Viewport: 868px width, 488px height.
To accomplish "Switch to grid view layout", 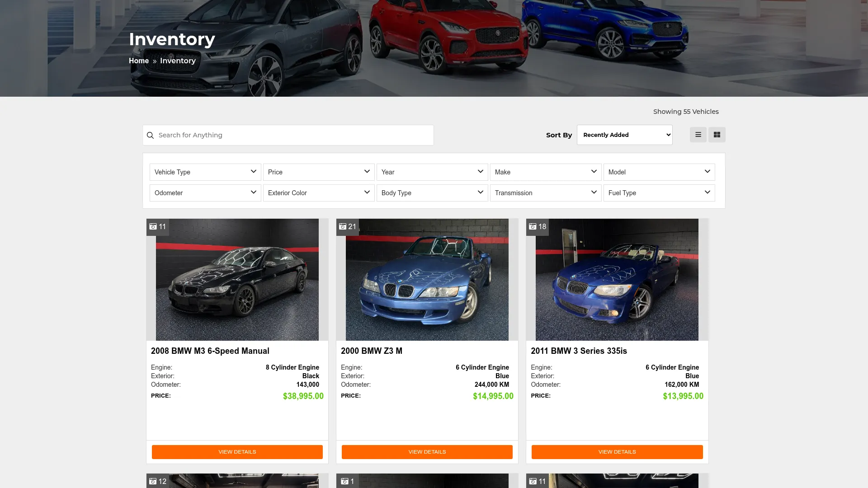I will (x=717, y=135).
